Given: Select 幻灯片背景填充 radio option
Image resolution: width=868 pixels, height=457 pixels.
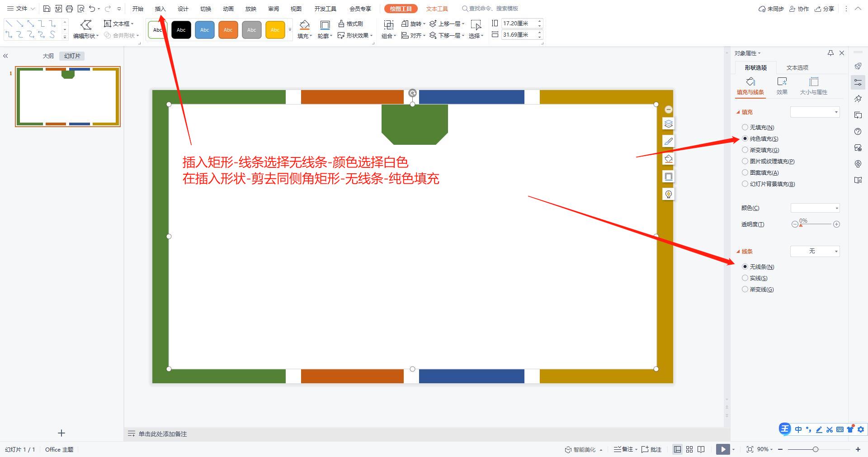Looking at the screenshot, I should (745, 184).
